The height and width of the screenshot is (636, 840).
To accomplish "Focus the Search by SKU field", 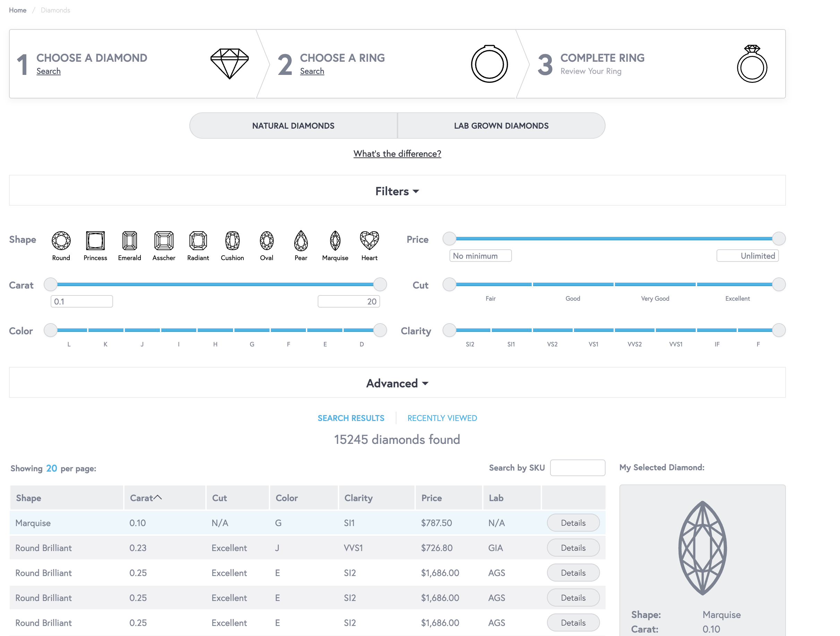I will (x=577, y=468).
